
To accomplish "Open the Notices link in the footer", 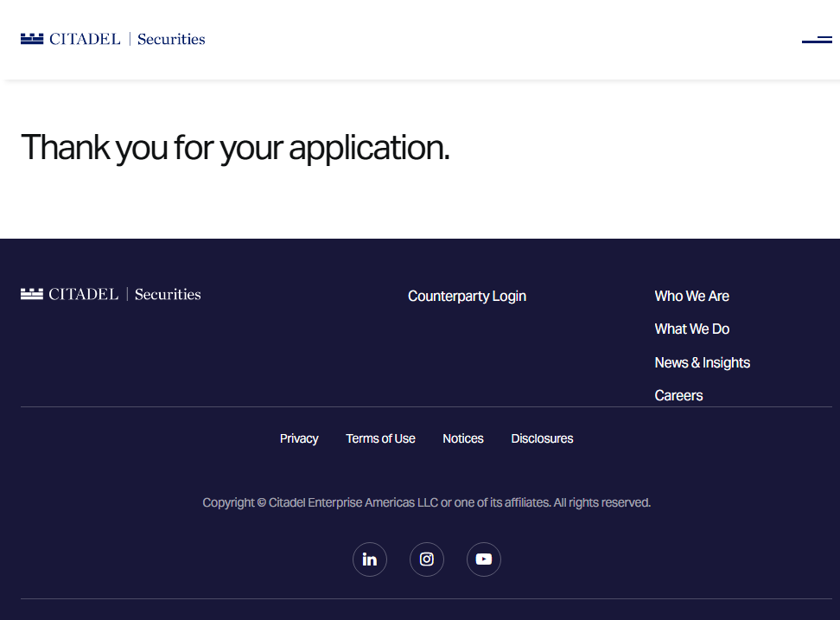I will tap(463, 438).
